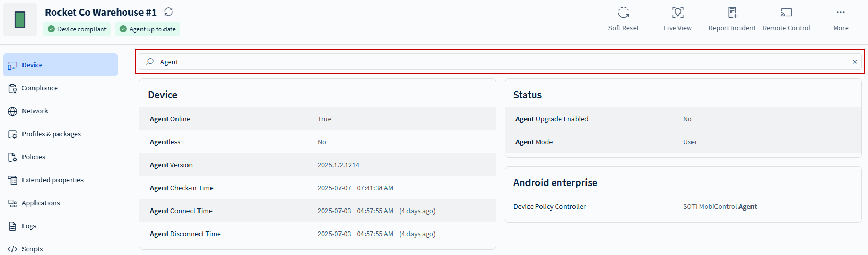Click the refresh icon beside device name
Viewport: 868px width, 255px height.
(168, 12)
